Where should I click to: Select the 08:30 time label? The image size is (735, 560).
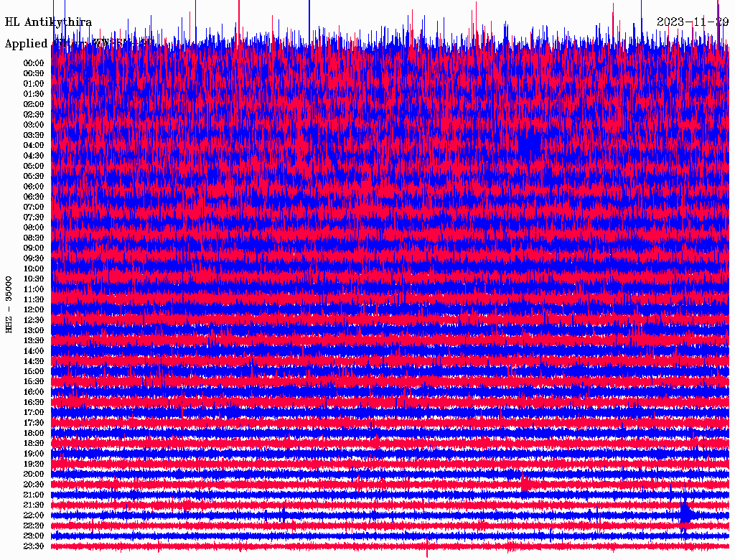[x=34, y=238]
